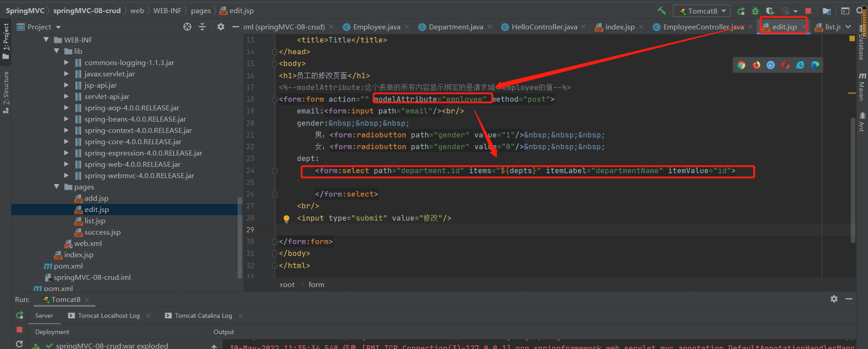Screen dimensions: 868x349
Task: Switch to the Department.java tab
Action: click(x=456, y=27)
